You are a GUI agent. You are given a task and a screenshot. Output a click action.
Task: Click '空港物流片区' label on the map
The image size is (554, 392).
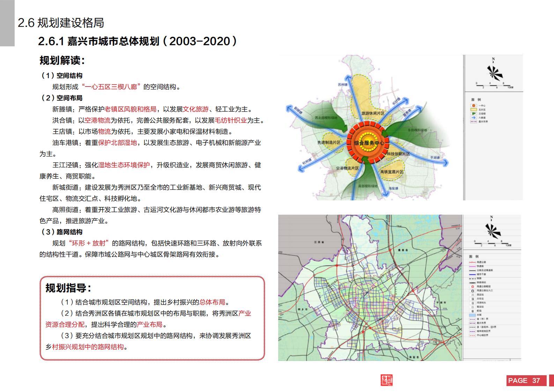point(347,168)
